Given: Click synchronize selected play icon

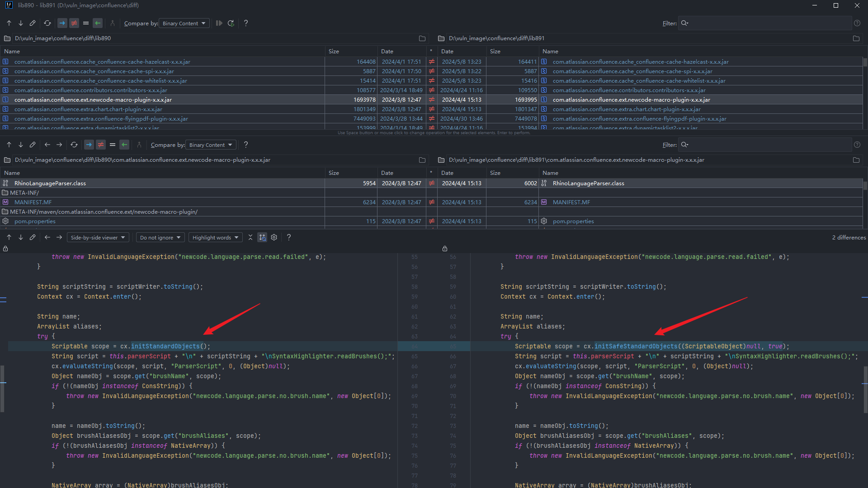Looking at the screenshot, I should click(x=219, y=23).
